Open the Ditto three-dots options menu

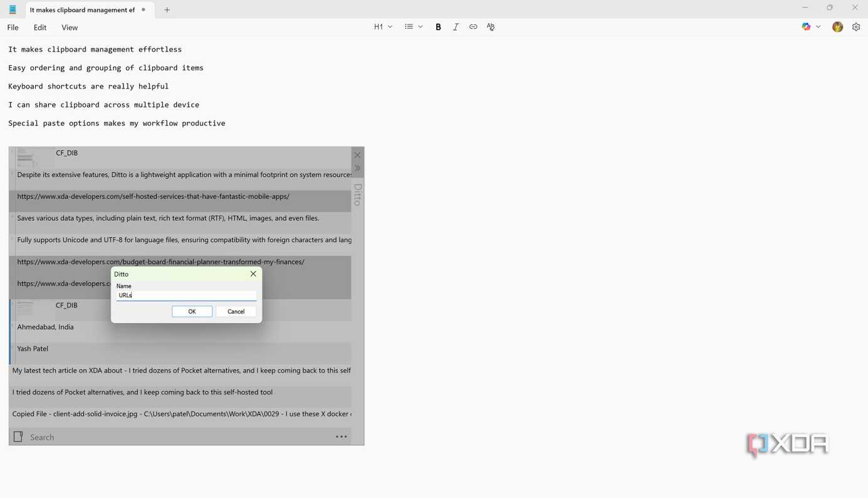[342, 437]
